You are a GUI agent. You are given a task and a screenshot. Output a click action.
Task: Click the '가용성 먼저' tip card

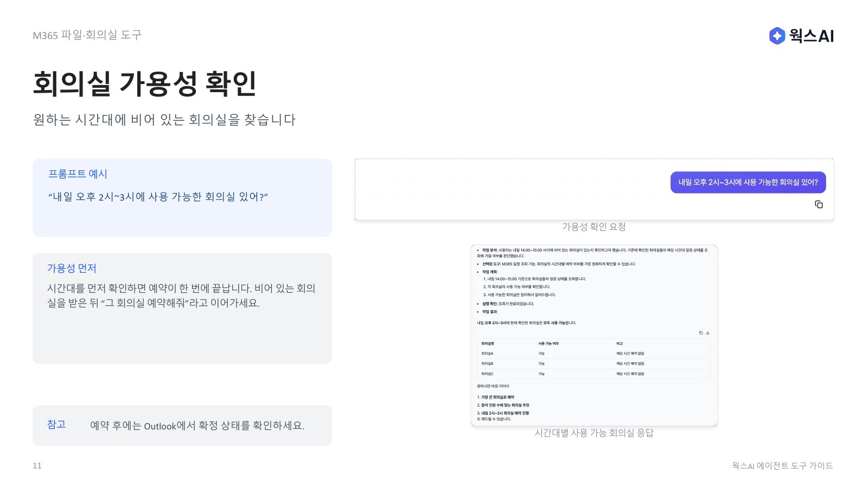click(x=182, y=309)
